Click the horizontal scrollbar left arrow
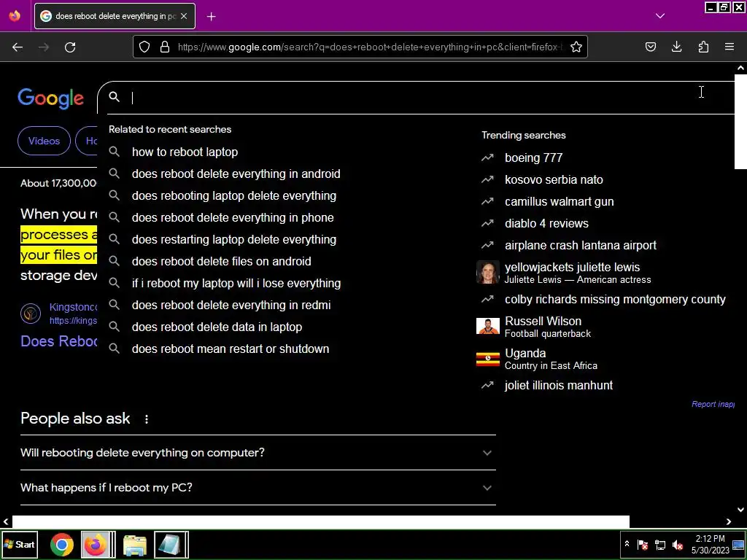The width and height of the screenshot is (747, 560). tap(6, 521)
